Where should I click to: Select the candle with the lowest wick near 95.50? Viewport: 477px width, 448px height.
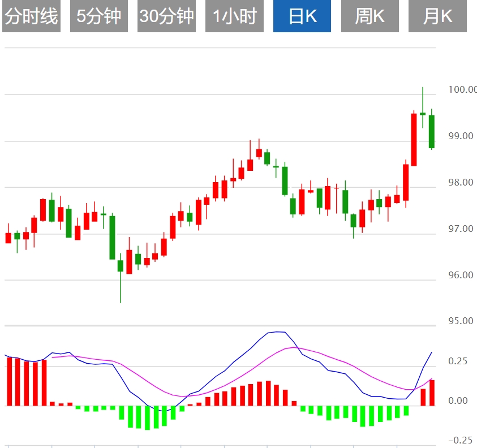pyautogui.click(x=120, y=266)
